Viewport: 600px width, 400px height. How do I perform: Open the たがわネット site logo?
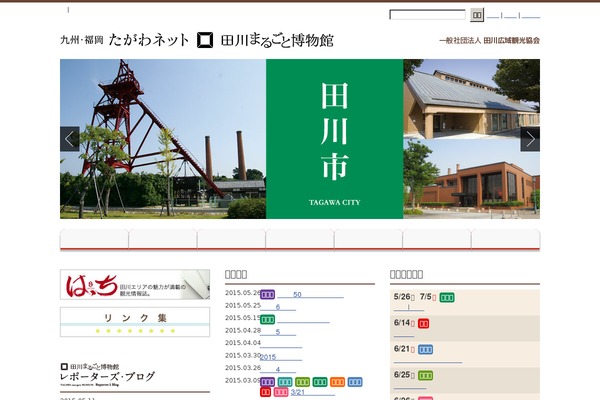coord(149,40)
